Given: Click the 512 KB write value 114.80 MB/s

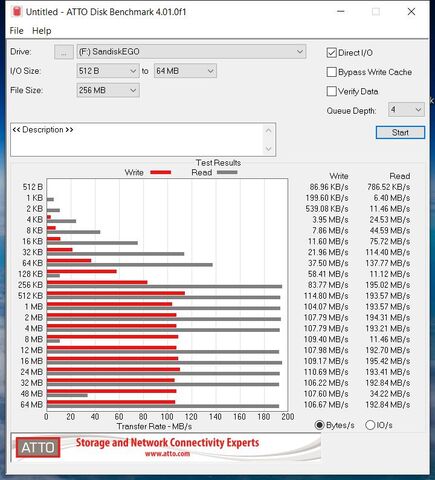Looking at the screenshot, I should [326, 296].
